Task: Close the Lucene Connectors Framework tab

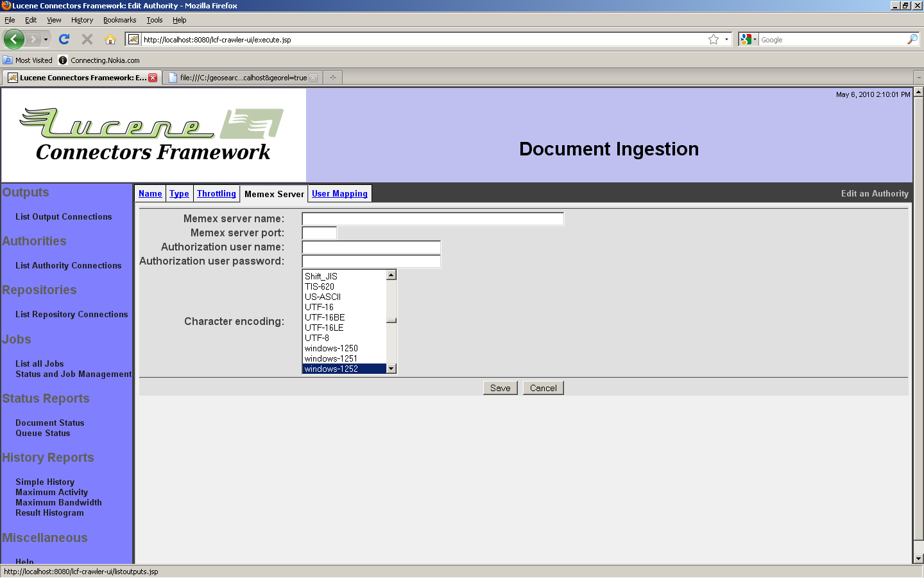Action: coord(153,78)
